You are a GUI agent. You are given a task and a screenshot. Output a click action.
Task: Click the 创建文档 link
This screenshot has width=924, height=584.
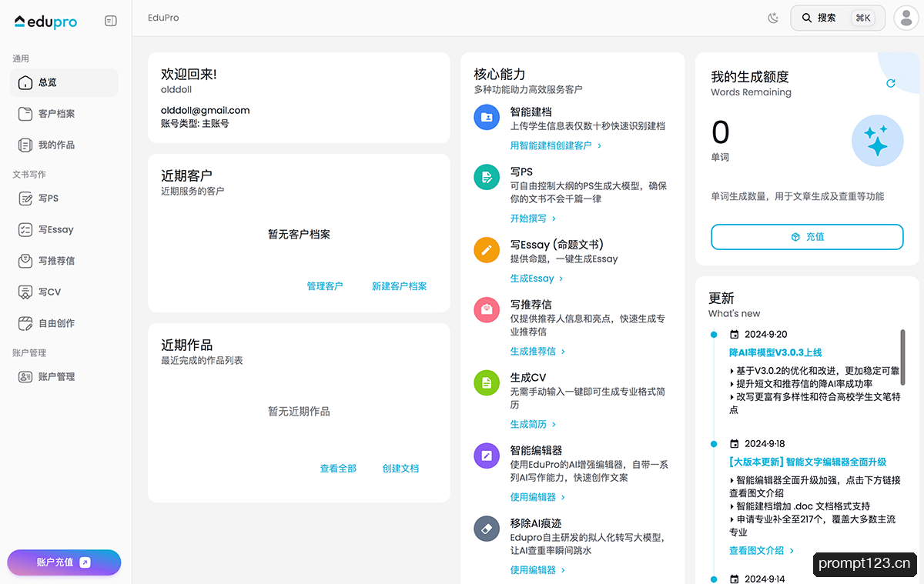pos(400,469)
